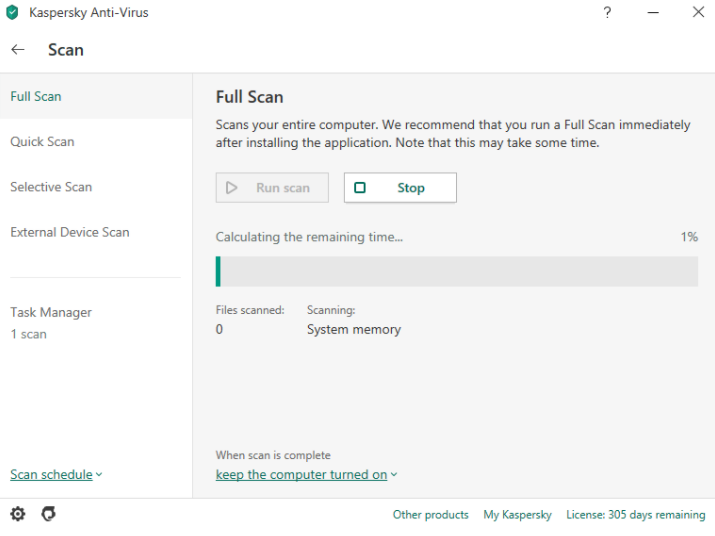
Task: Click the Kaspersky shield logo icon
Action: (13, 13)
